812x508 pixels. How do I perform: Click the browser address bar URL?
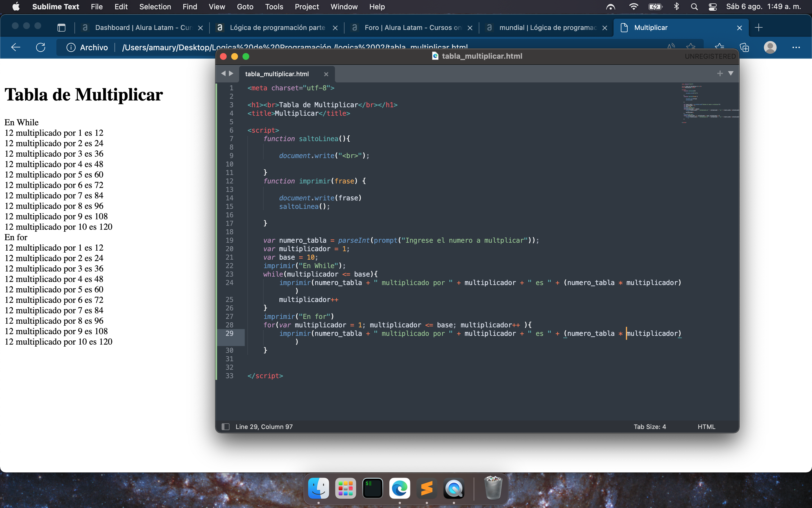click(295, 47)
